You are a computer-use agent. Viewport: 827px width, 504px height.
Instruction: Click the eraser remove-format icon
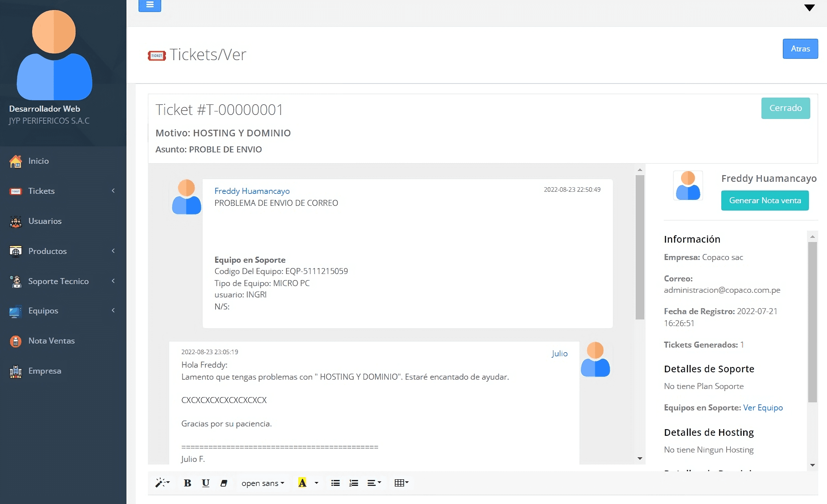223,483
